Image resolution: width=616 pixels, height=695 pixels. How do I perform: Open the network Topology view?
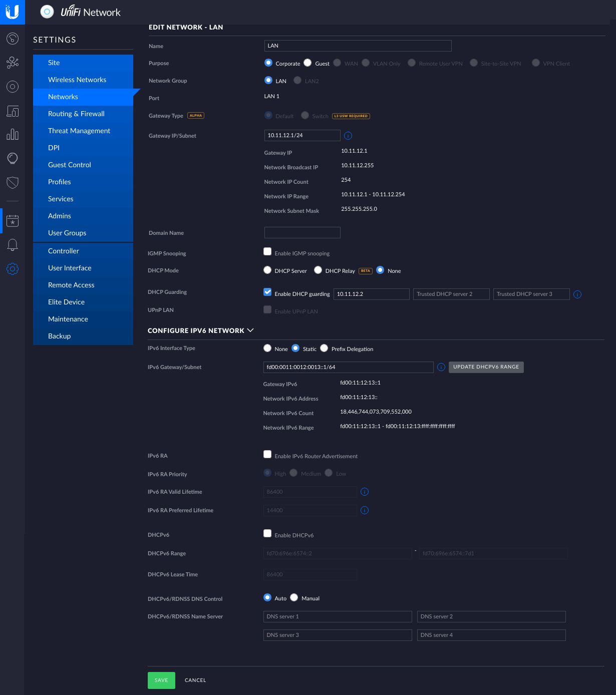(13, 63)
